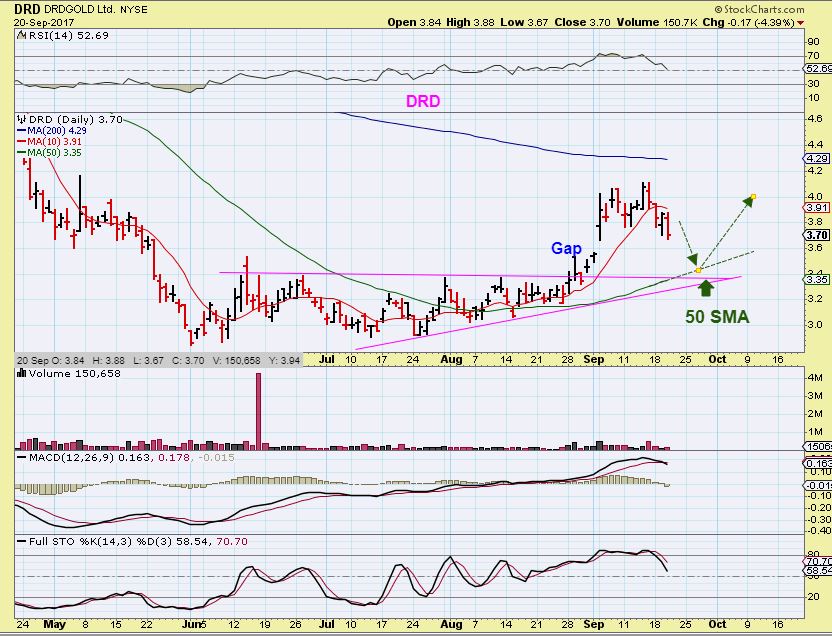The width and height of the screenshot is (832, 636).
Task: Click the price-bar icon before DRD (Daily)
Action: [x=22, y=119]
